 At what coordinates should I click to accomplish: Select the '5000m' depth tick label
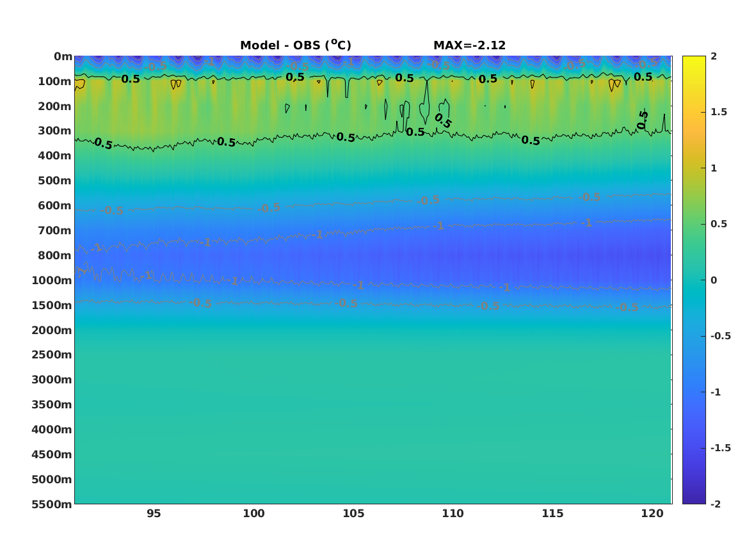click(52, 479)
